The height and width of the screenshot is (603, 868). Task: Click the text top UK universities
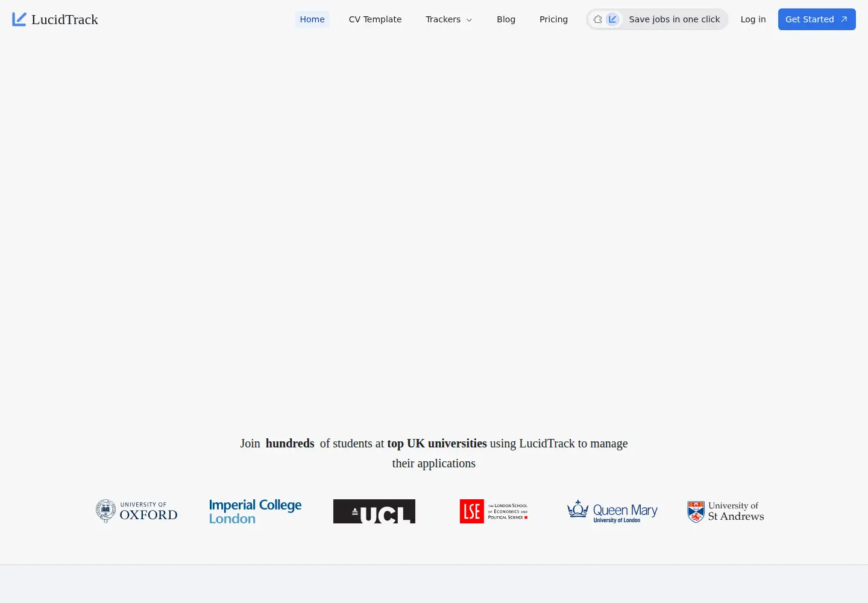click(x=437, y=443)
